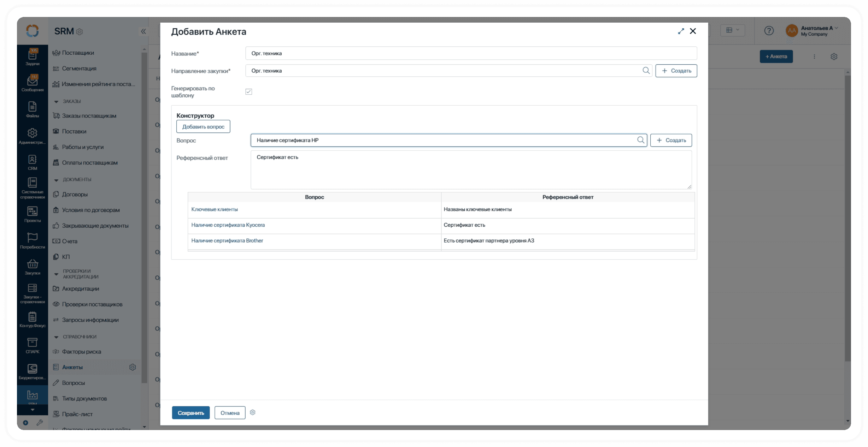Expand the dialog with the diagonal arrows icon

681,31
